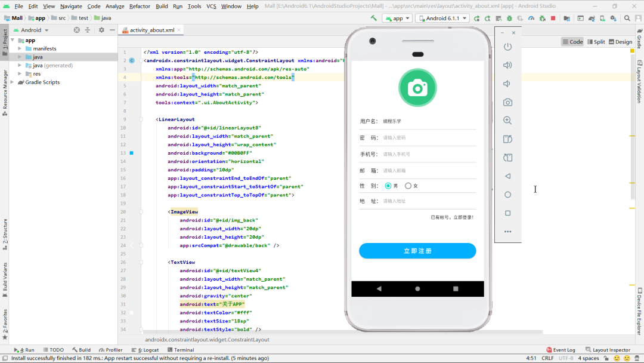Click the emulator Volume Up icon
The width and height of the screenshot is (644, 363).
(x=507, y=65)
